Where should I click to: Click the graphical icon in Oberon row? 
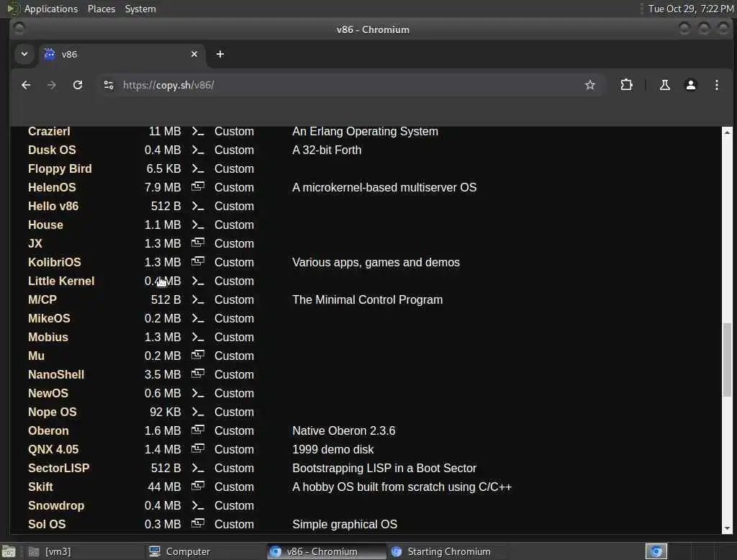click(x=198, y=430)
